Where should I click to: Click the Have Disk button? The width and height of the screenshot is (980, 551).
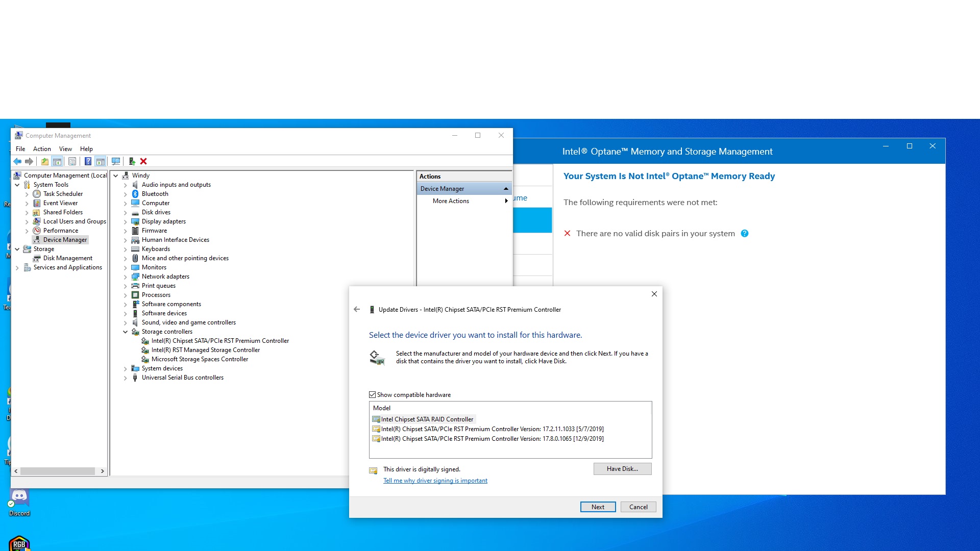622,469
